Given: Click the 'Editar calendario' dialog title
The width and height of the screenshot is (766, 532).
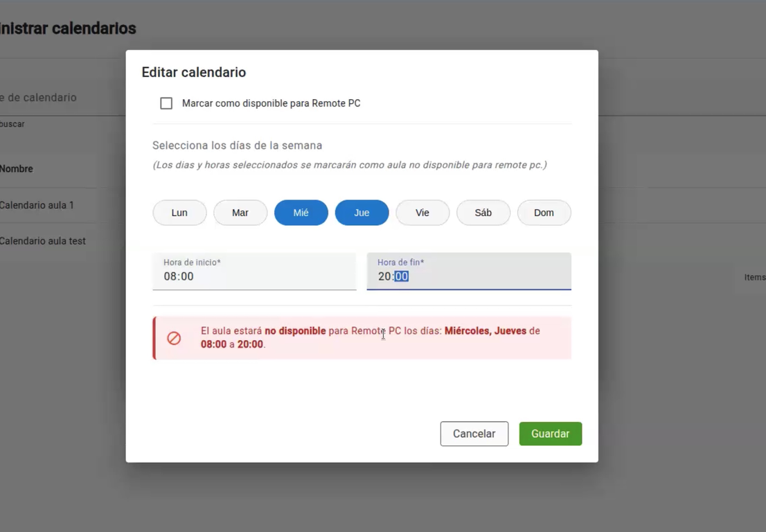Looking at the screenshot, I should pyautogui.click(x=194, y=72).
